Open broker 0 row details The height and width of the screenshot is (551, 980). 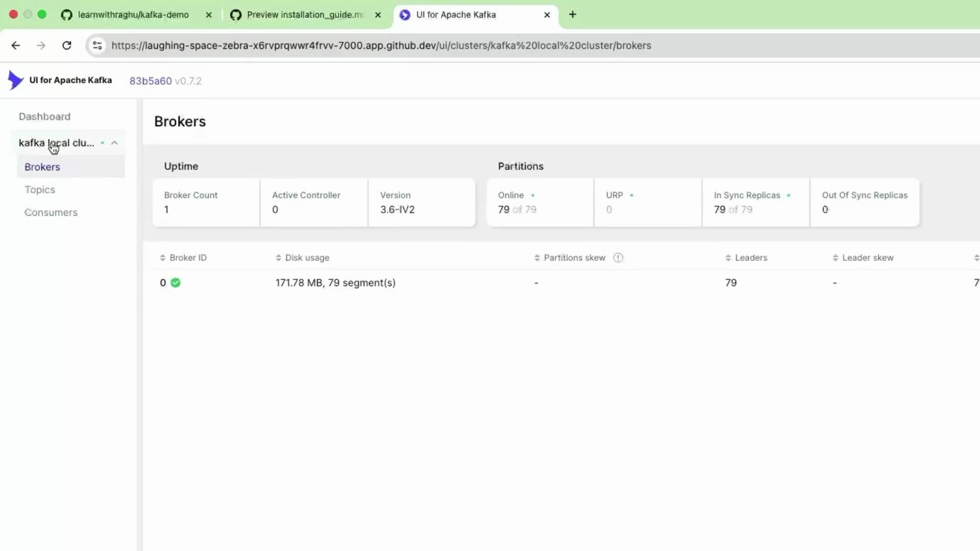point(561,283)
